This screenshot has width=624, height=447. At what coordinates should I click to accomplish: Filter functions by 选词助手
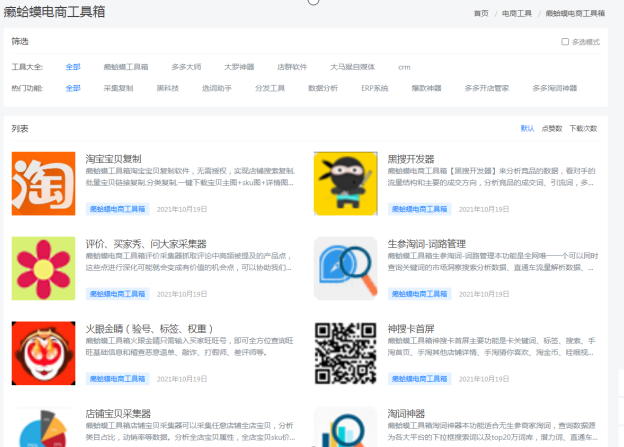pyautogui.click(x=216, y=88)
